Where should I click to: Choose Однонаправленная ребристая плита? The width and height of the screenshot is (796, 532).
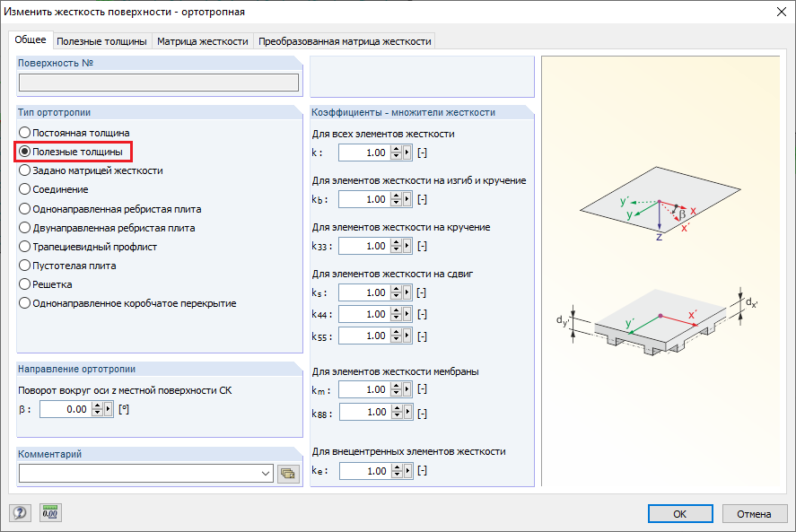(x=110, y=209)
